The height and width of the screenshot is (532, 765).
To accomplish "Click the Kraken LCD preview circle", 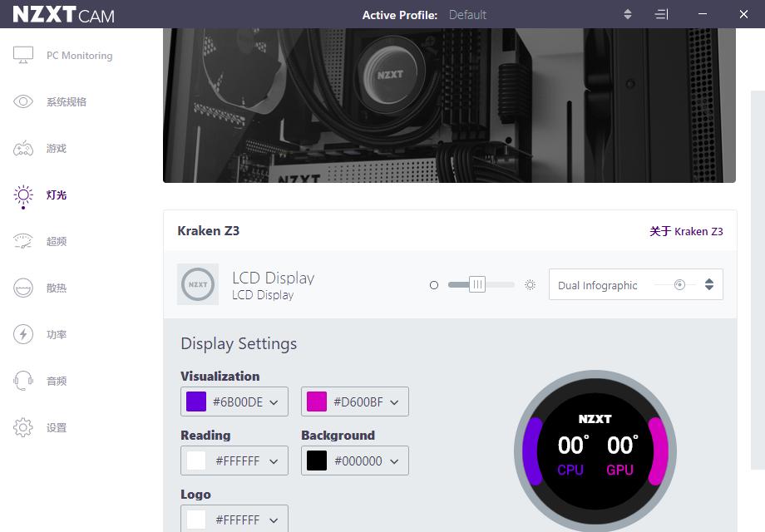I will pyautogui.click(x=595, y=451).
